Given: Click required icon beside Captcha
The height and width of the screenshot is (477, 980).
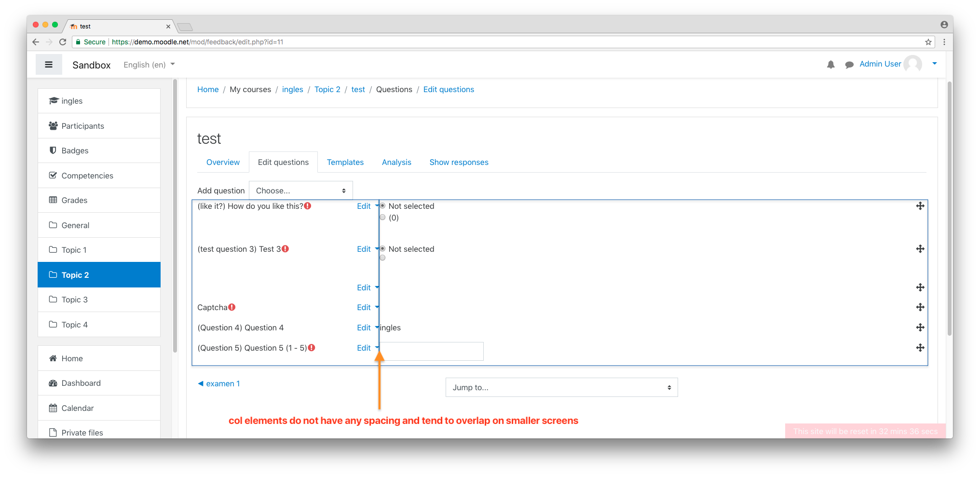Looking at the screenshot, I should click(232, 307).
